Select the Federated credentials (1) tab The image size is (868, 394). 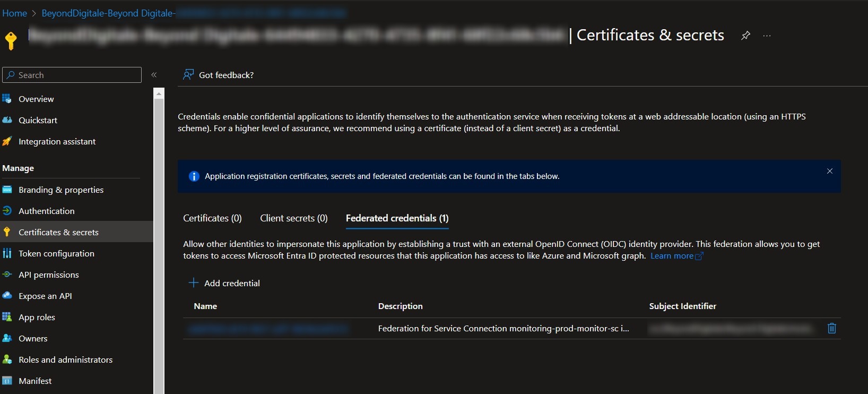(397, 218)
